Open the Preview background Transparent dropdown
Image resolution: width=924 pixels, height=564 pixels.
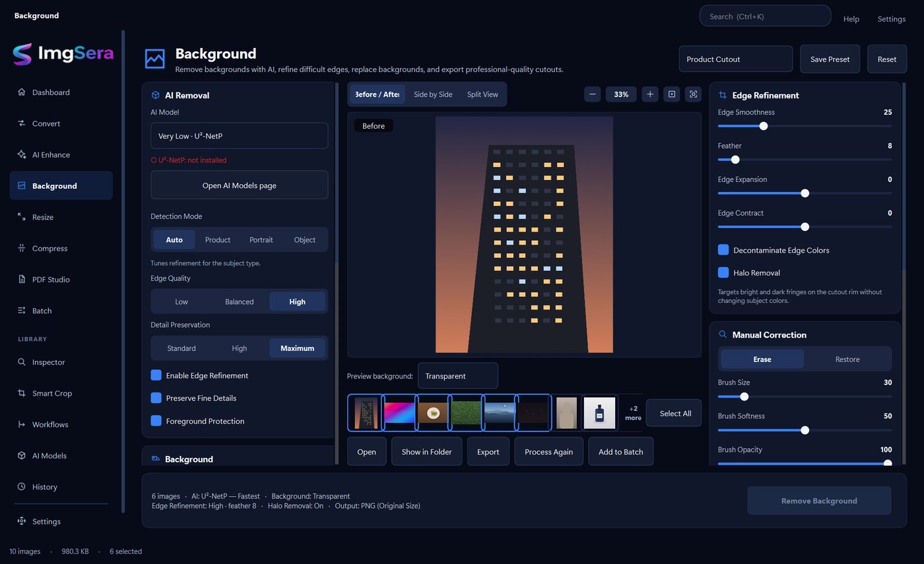pos(457,376)
